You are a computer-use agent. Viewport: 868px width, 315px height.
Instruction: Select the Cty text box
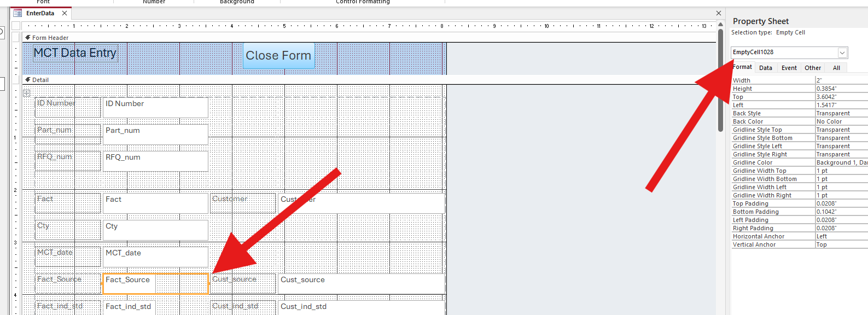[x=155, y=230]
